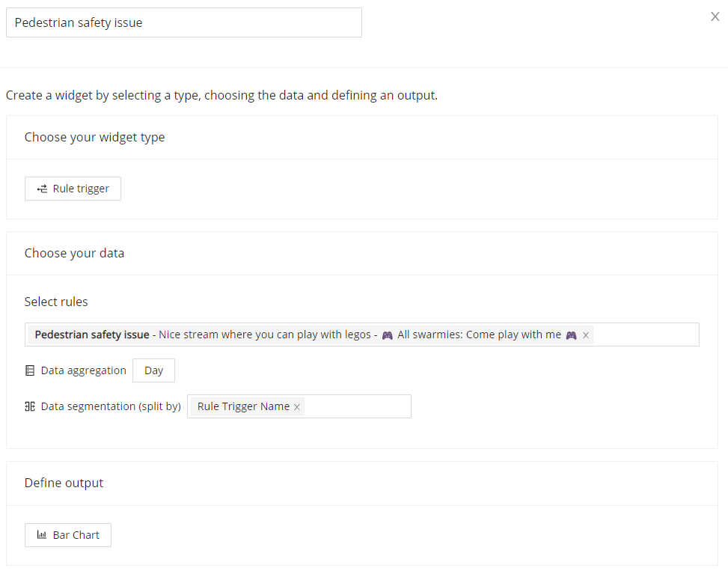Image resolution: width=728 pixels, height=574 pixels.
Task: Click the Data segmentation split icon
Action: coord(30,406)
